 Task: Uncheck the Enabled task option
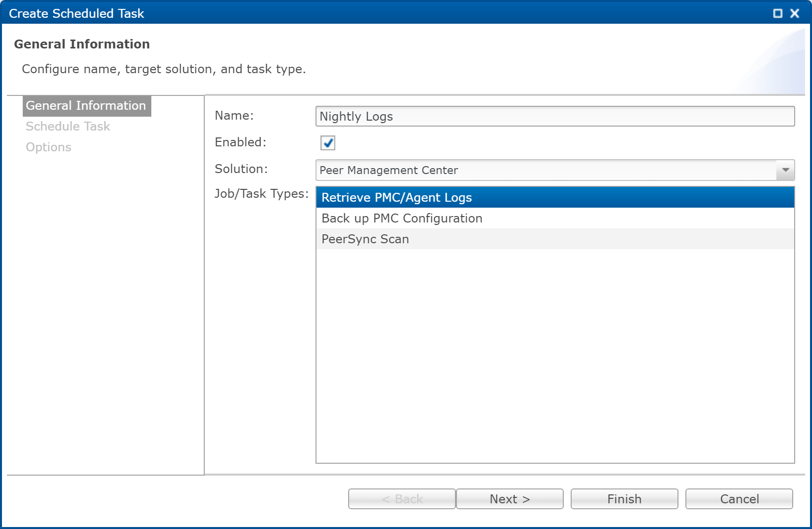point(327,143)
